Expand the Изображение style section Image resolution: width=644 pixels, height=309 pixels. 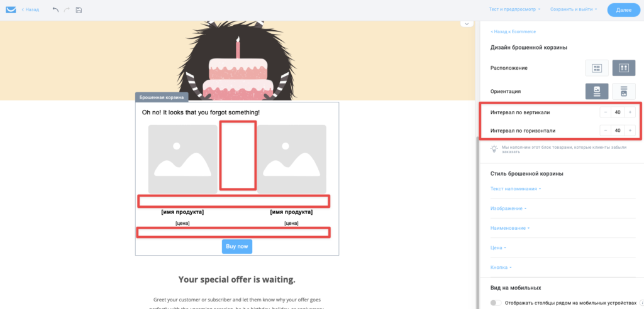508,209
